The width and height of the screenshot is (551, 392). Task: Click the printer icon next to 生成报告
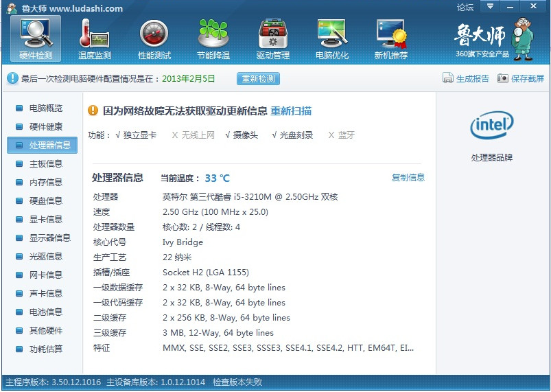pyautogui.click(x=447, y=78)
